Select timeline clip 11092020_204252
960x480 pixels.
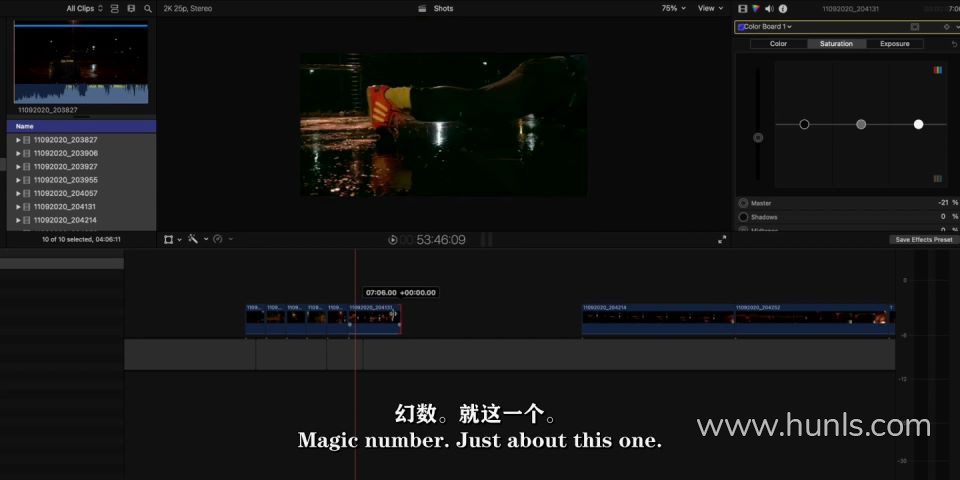click(x=811, y=319)
